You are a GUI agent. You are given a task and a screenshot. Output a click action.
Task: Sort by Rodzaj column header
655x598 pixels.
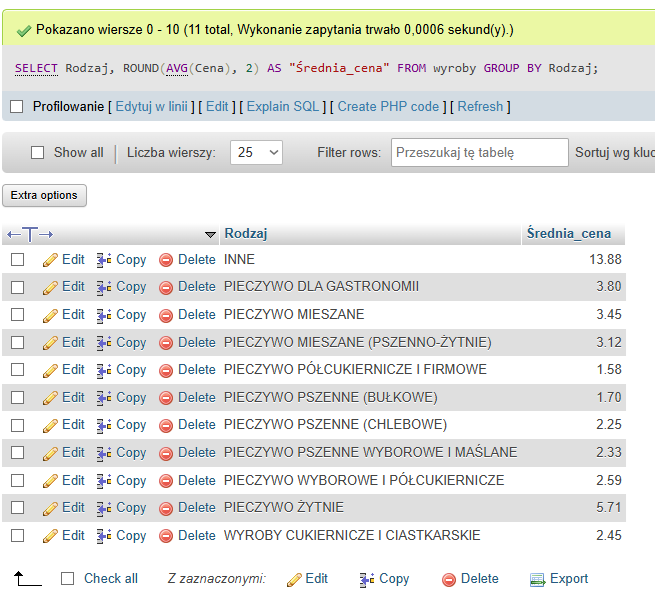[x=246, y=234]
